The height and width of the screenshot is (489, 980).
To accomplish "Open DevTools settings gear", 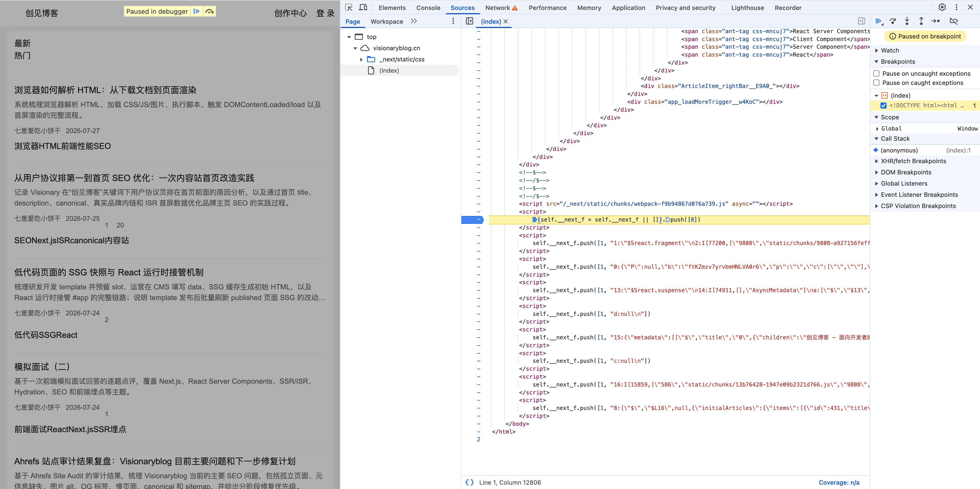I will 942,7.
